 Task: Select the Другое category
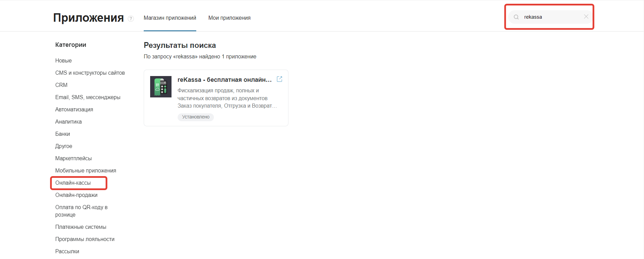point(64,146)
